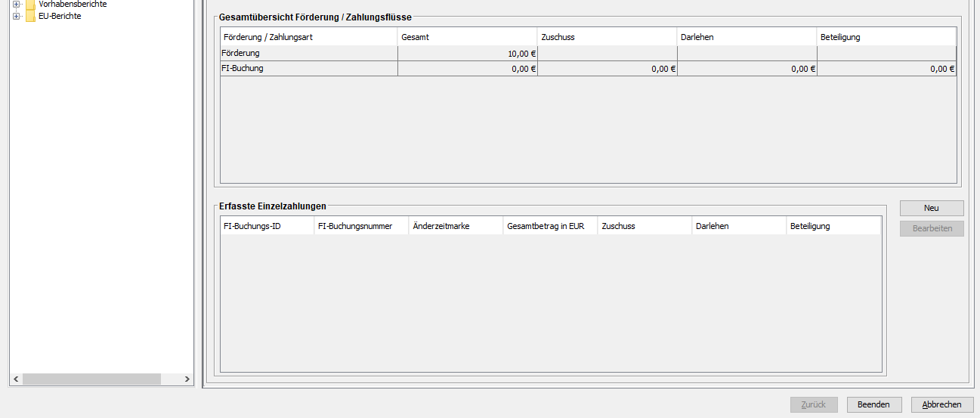Click the FI-Buchungsnummer column header
The image size is (980, 418).
[x=361, y=226]
